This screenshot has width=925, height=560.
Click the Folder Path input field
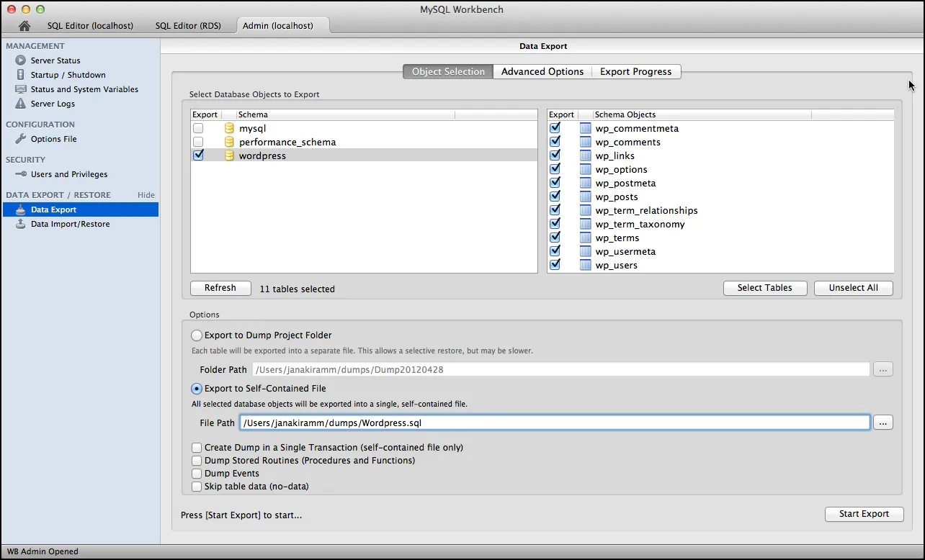pyautogui.click(x=560, y=369)
